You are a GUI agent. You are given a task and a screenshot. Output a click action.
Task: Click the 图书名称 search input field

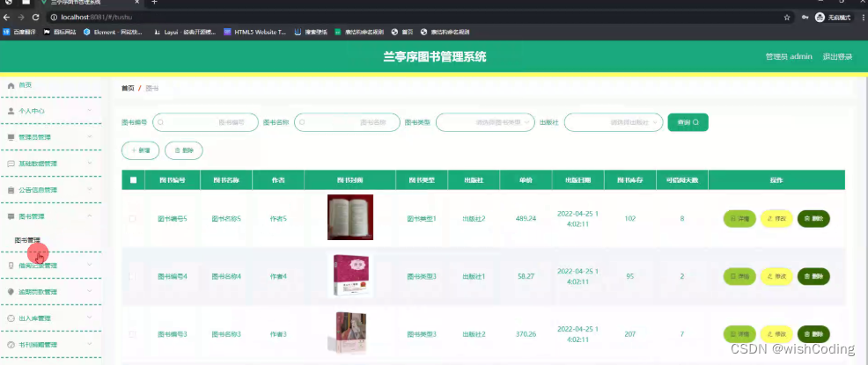(x=347, y=122)
